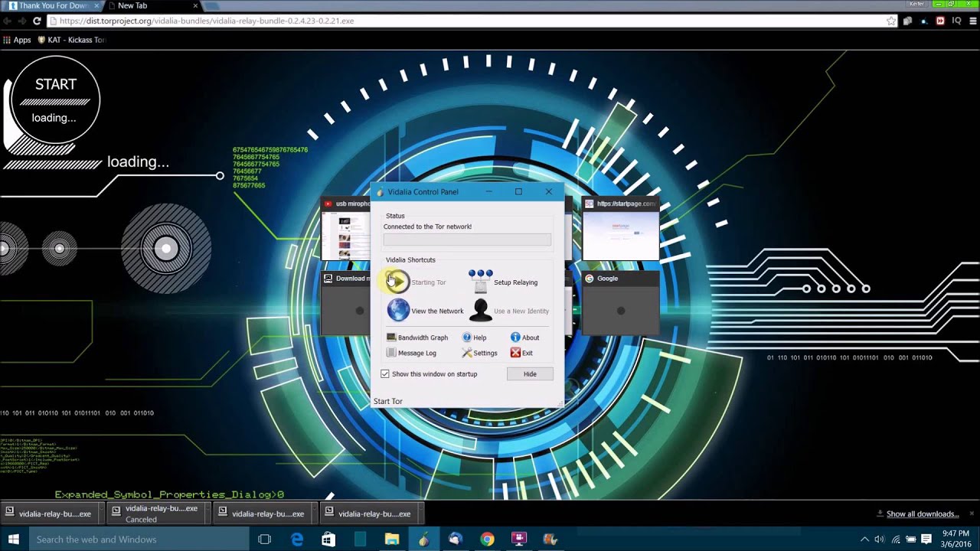The width and height of the screenshot is (980, 551).
Task: Open the Apps bookmarks shortcut
Action: [17, 40]
